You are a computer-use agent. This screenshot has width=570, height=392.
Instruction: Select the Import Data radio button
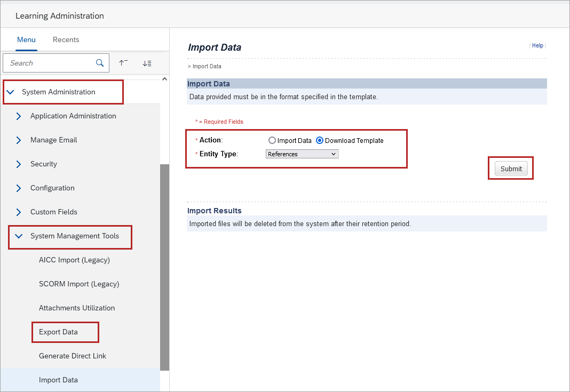(272, 140)
